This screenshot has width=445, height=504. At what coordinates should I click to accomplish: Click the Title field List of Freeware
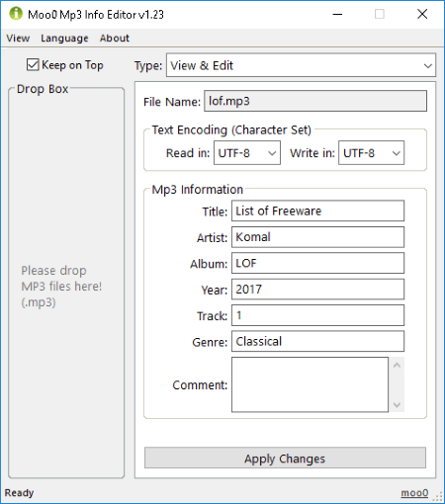317,210
